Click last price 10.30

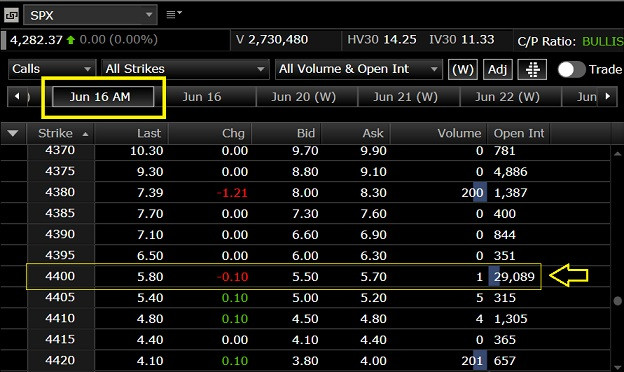tap(146, 151)
